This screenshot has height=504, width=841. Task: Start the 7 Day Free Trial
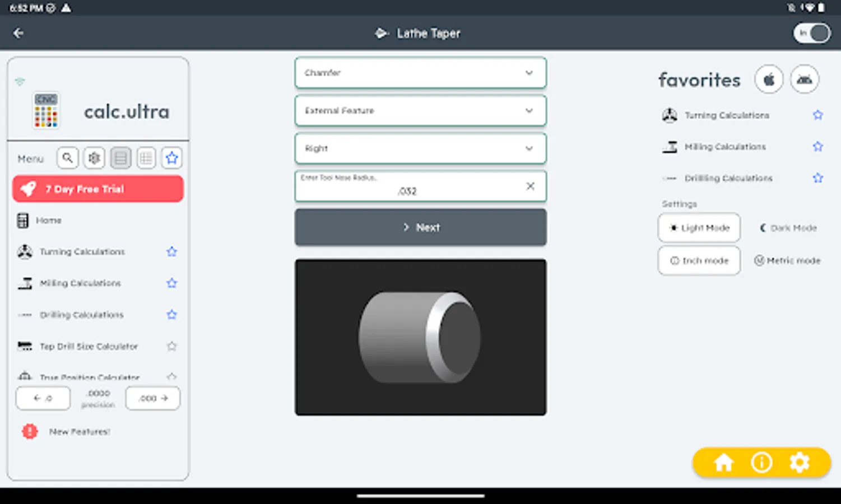point(98,189)
